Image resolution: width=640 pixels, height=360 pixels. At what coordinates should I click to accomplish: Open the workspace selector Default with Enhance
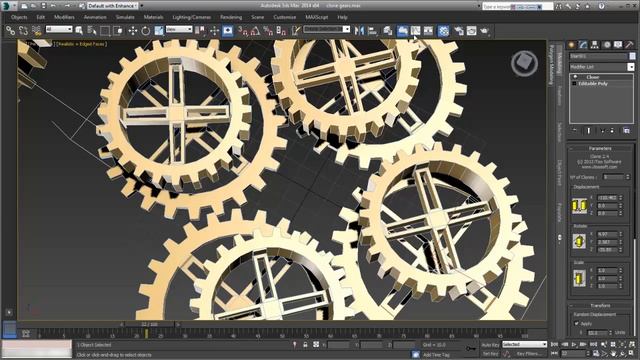pos(113,6)
